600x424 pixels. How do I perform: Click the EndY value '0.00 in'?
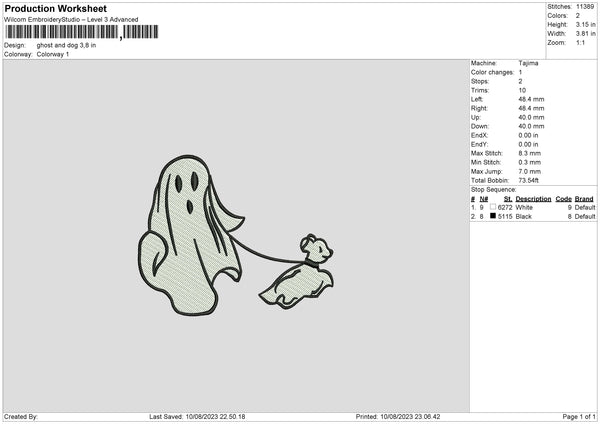coord(528,144)
